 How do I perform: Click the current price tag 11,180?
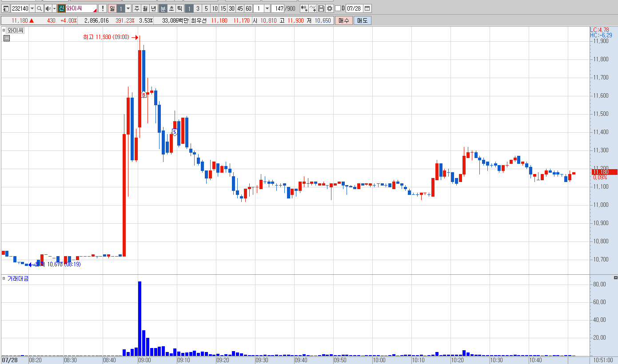[x=604, y=172]
